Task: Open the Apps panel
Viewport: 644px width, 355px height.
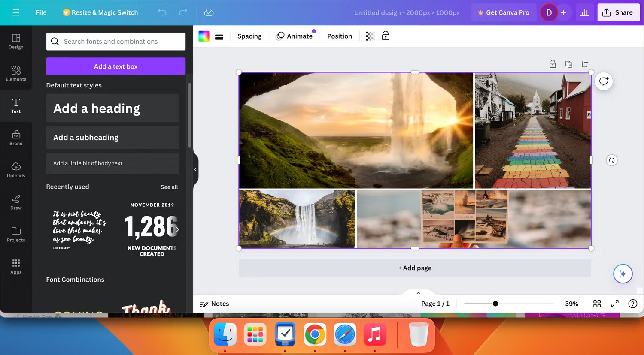Action: (x=16, y=266)
